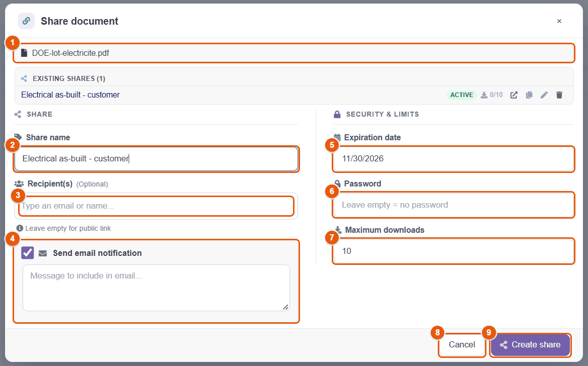
Task: Uncheck the Send email notification checkbox
Action: pyautogui.click(x=28, y=253)
